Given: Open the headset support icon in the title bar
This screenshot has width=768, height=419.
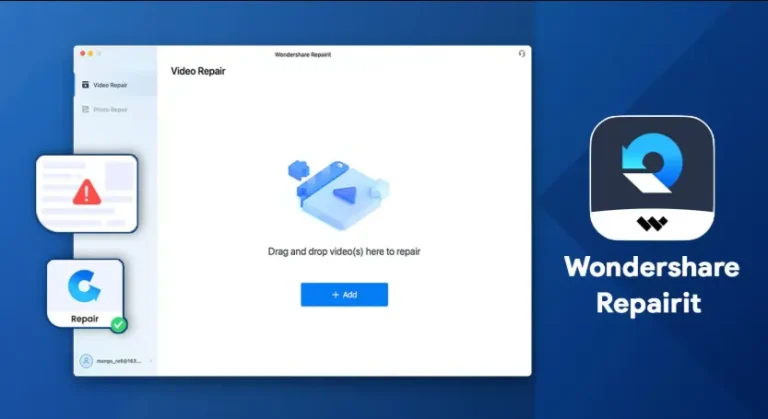Looking at the screenshot, I should pyautogui.click(x=522, y=53).
